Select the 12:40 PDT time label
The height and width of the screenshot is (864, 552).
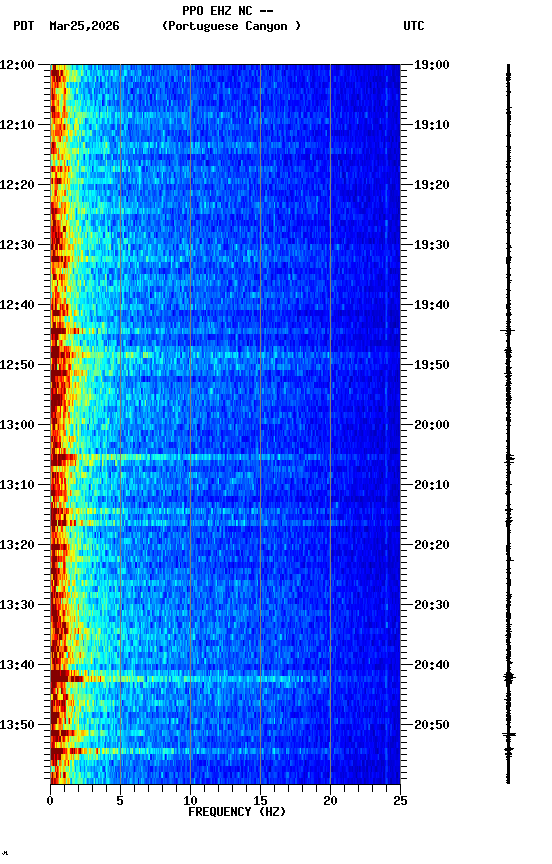click(17, 305)
